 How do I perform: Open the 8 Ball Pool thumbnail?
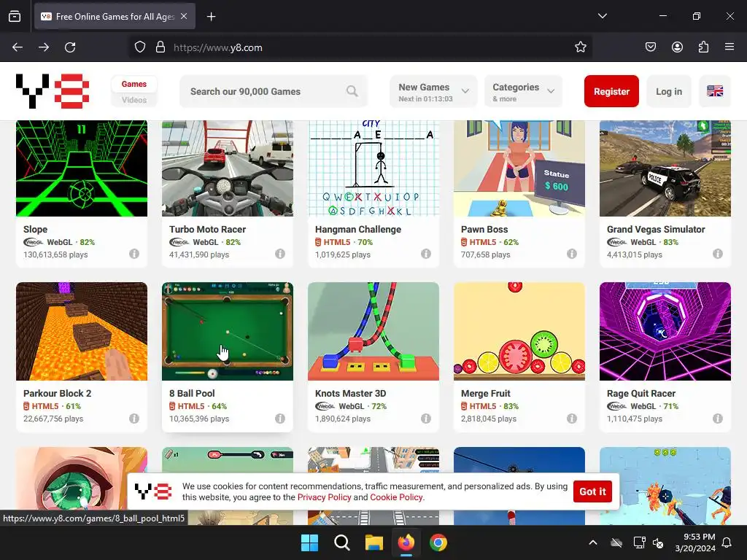point(228,332)
